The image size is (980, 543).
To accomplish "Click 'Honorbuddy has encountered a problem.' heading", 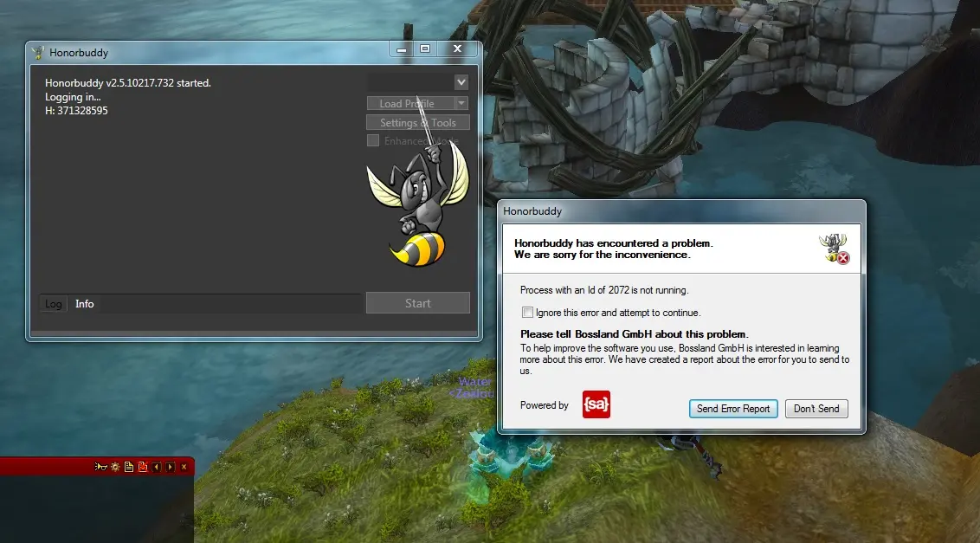I will point(614,243).
